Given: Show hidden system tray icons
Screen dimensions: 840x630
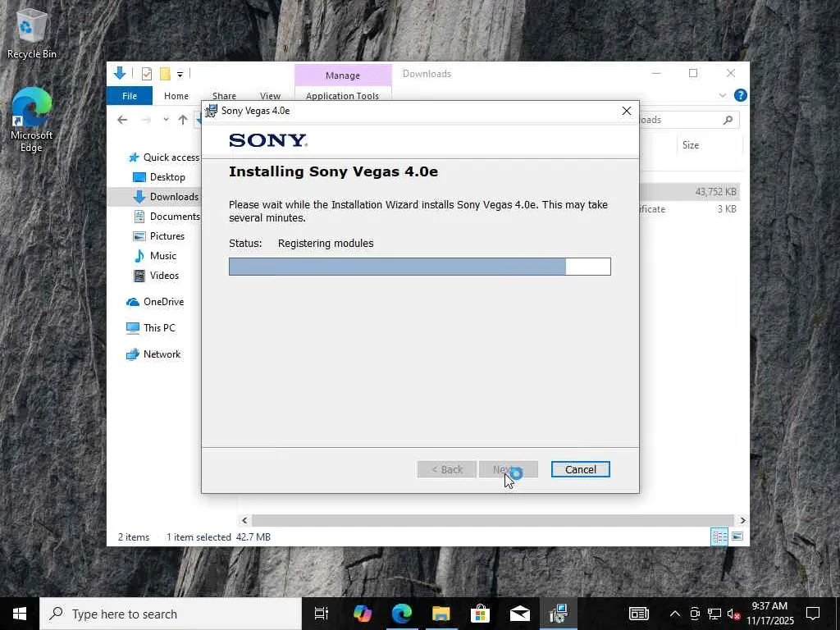Looking at the screenshot, I should [675, 614].
